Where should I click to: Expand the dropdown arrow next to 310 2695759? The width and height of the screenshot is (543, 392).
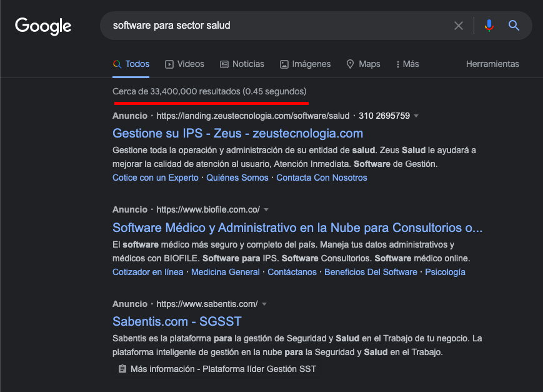tap(416, 116)
